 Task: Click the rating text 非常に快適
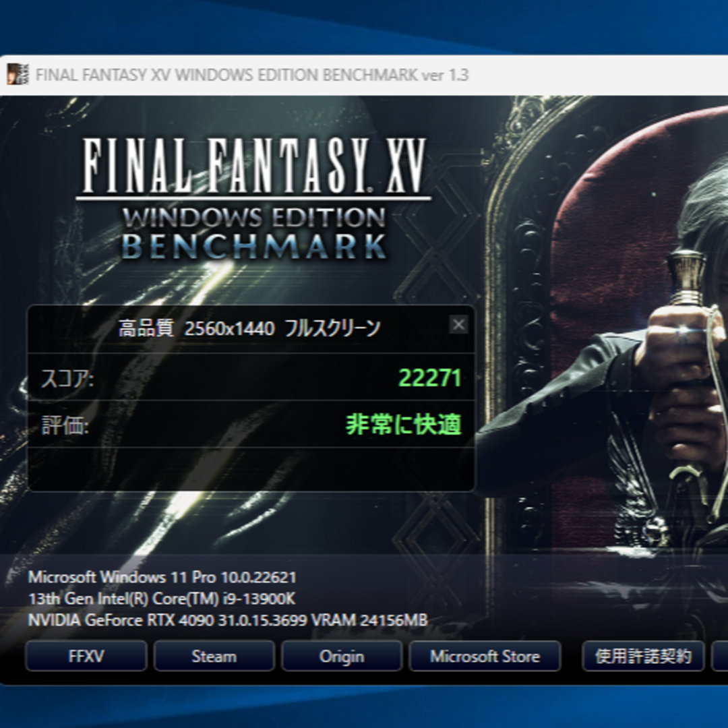tap(404, 425)
